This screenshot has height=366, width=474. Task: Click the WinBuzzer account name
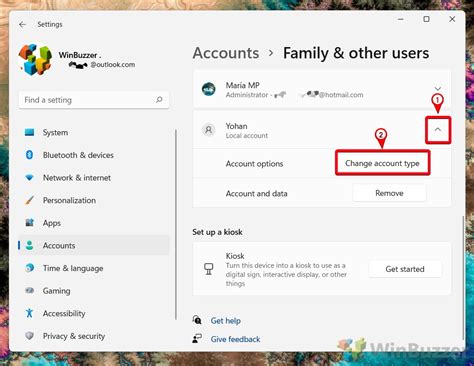(80, 55)
